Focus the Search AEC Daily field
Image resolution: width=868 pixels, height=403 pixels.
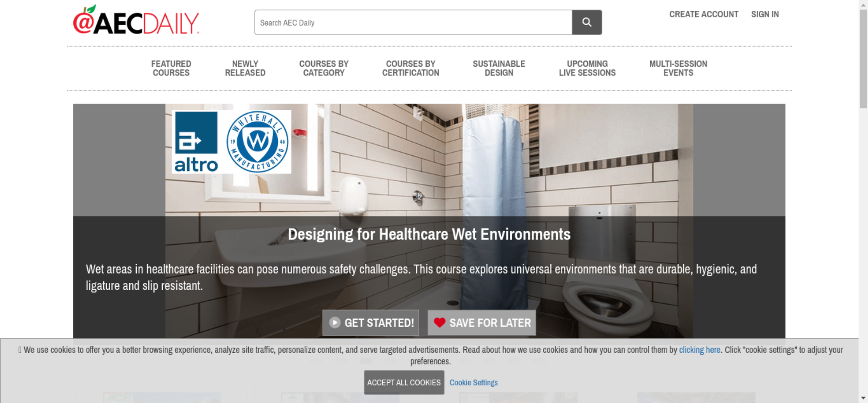[413, 22]
